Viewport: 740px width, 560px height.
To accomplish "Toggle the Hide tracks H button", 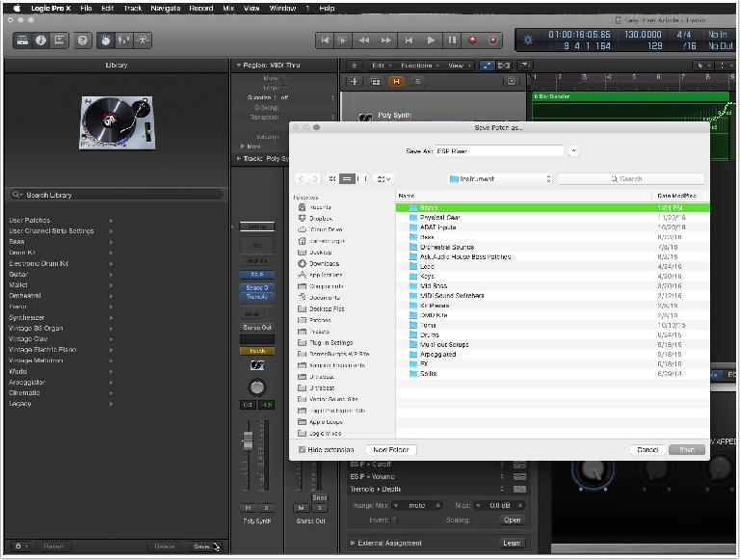I will [x=396, y=82].
